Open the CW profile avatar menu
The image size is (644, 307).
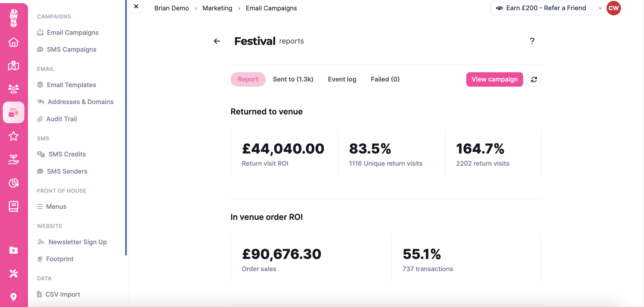[613, 8]
